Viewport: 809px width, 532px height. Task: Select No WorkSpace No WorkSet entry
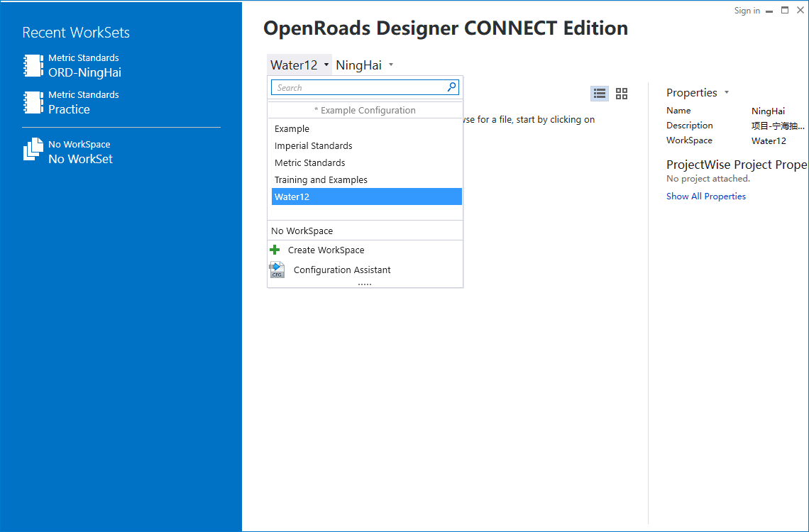[x=68, y=152]
